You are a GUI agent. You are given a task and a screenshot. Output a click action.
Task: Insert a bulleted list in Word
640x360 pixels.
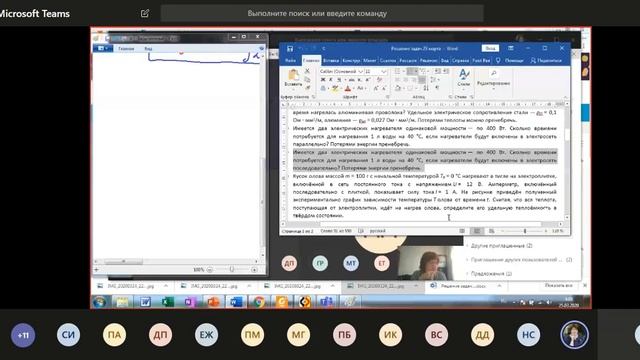point(397,71)
